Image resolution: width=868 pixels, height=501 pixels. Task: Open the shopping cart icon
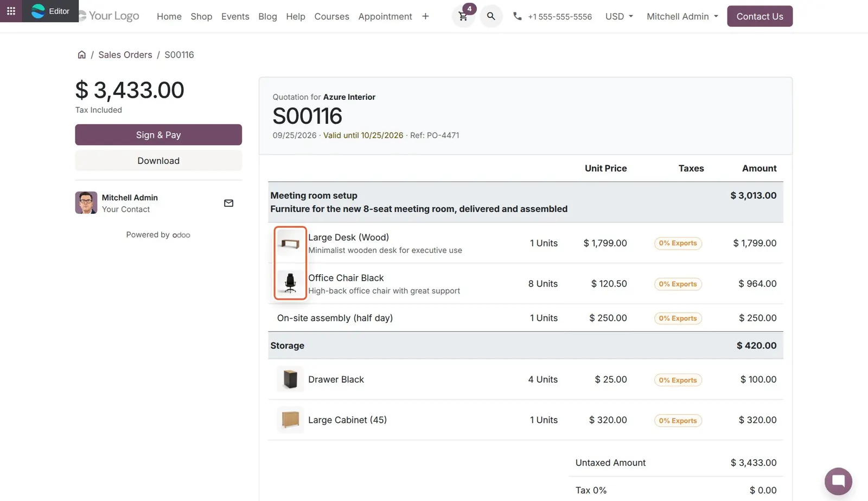click(x=463, y=16)
